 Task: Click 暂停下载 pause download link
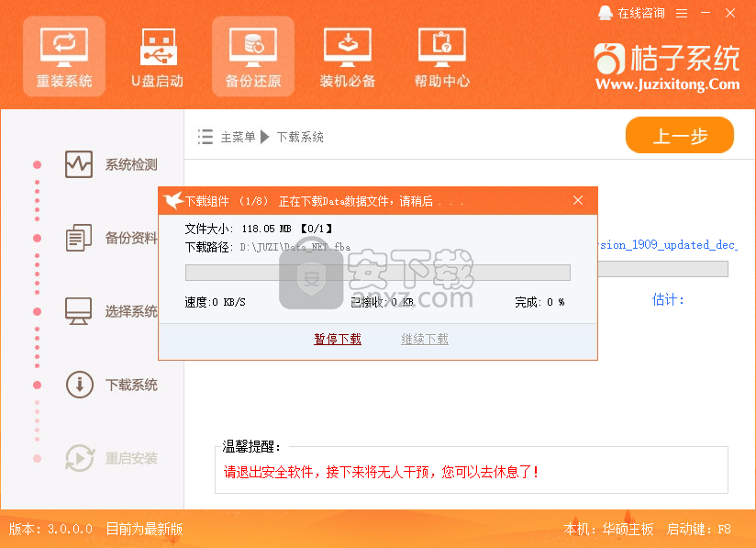(338, 339)
